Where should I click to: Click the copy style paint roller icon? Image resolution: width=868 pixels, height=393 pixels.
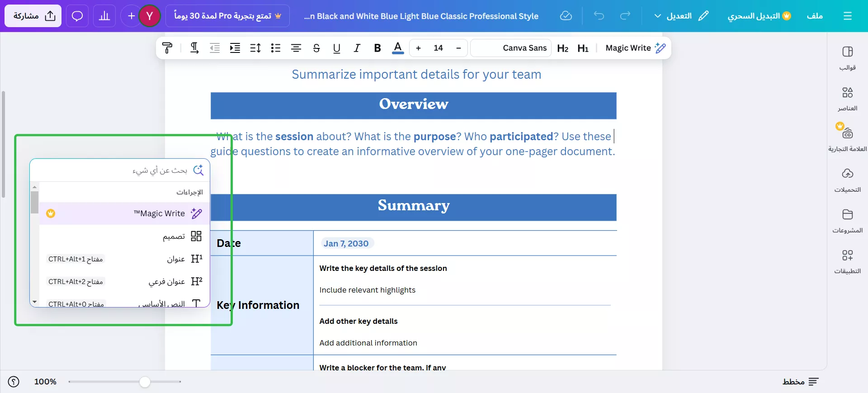[x=168, y=48]
